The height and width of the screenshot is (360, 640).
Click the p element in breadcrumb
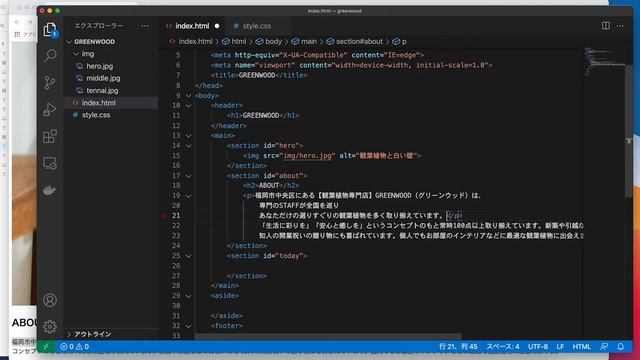pos(400,41)
